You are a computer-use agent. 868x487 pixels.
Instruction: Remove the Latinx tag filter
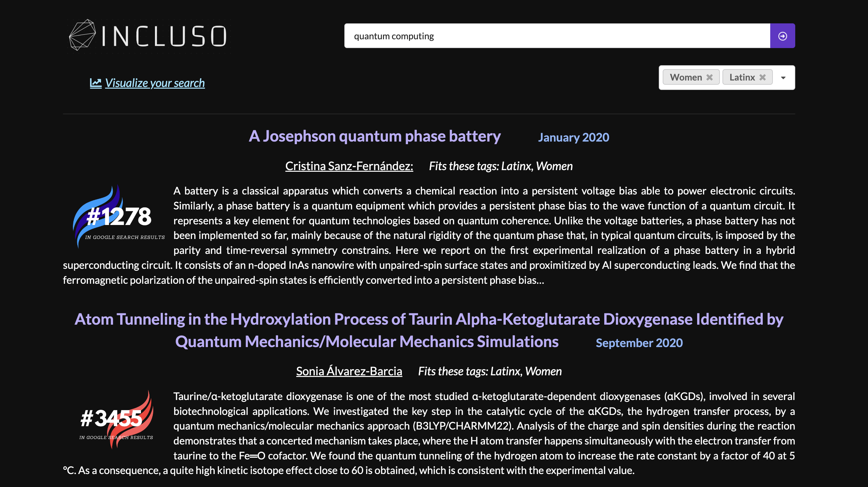pos(762,77)
